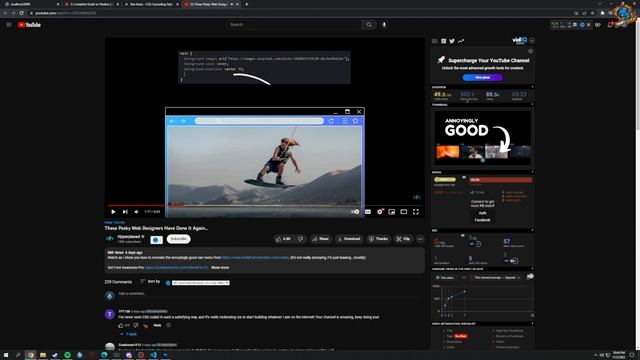Screen dimensions: 640x360
Task: Dislike the video thumbs-down button
Action: (x=300, y=239)
